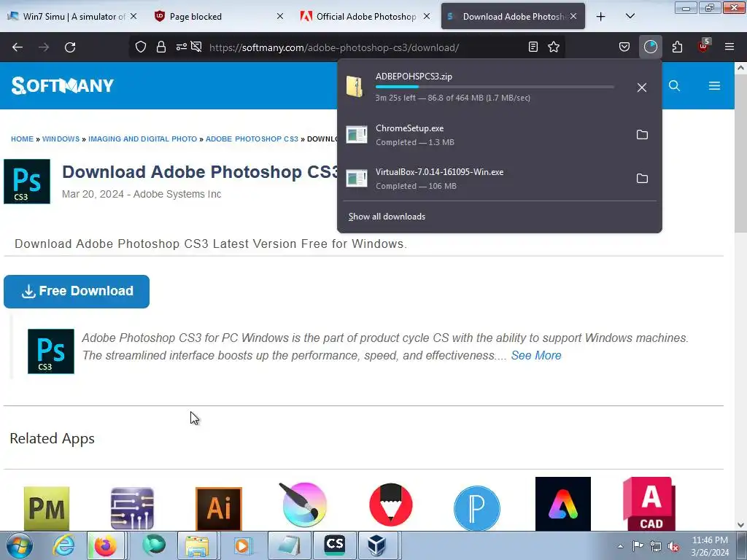Image resolution: width=747 pixels, height=560 pixels.
Task: Open uBlock Origin extension icon
Action: 704,46
